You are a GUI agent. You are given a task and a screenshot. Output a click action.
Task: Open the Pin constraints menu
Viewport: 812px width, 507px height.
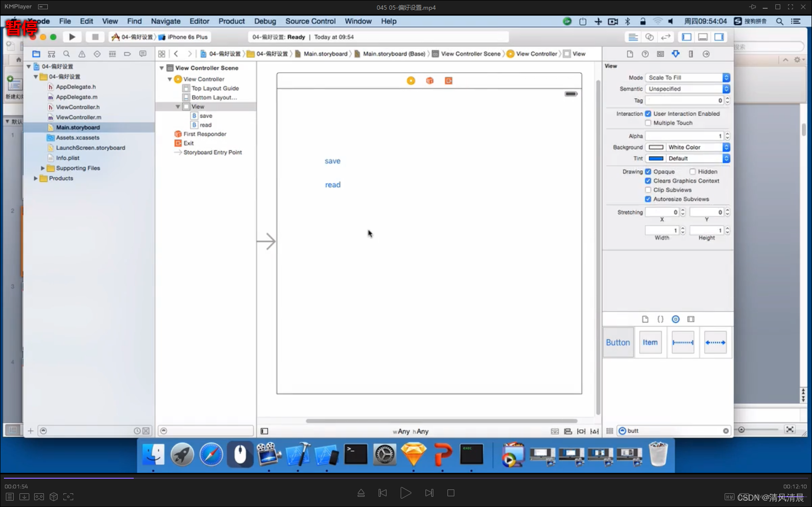(581, 431)
